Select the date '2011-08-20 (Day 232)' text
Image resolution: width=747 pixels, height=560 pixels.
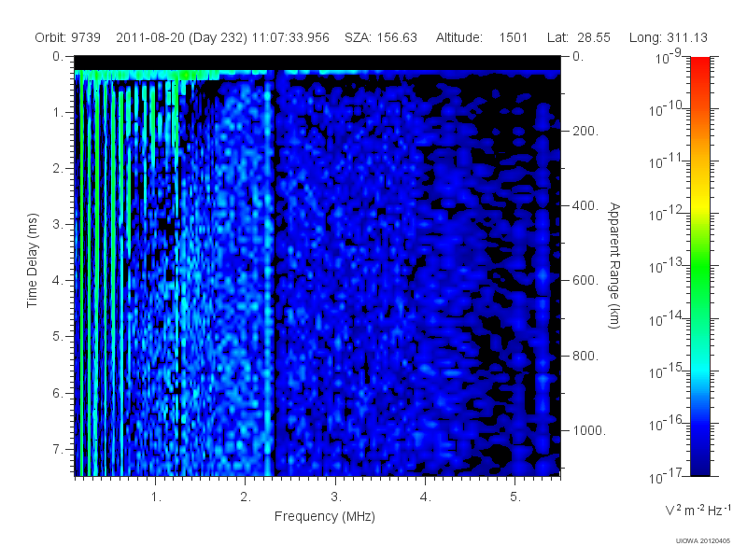point(181,37)
